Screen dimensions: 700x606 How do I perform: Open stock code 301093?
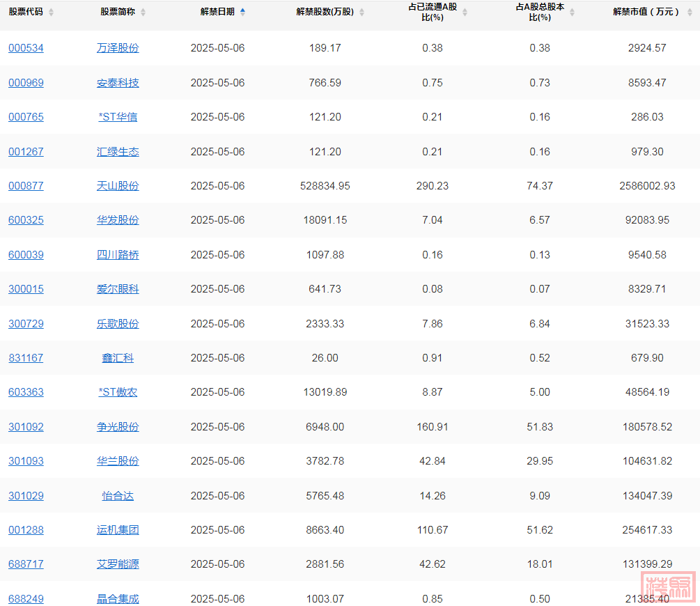[x=26, y=461]
